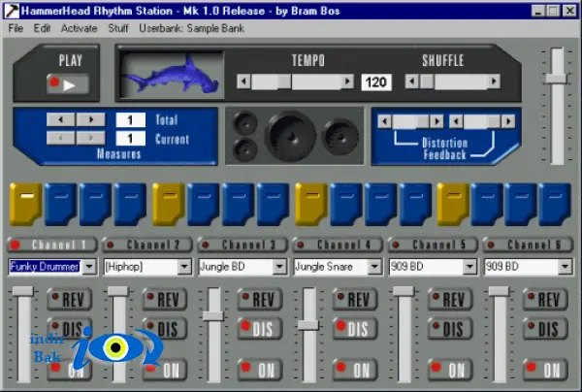Toggle step 9 yellow pad
The height and width of the screenshot is (392, 582).
click(311, 204)
